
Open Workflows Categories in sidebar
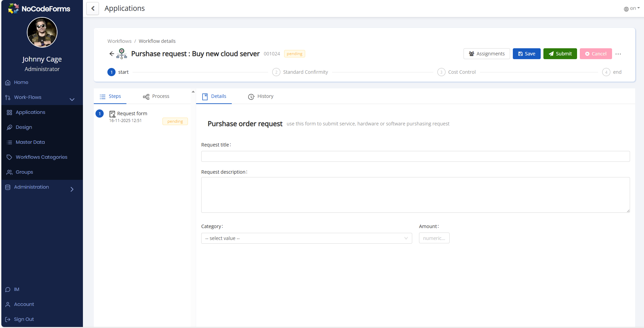point(41,157)
